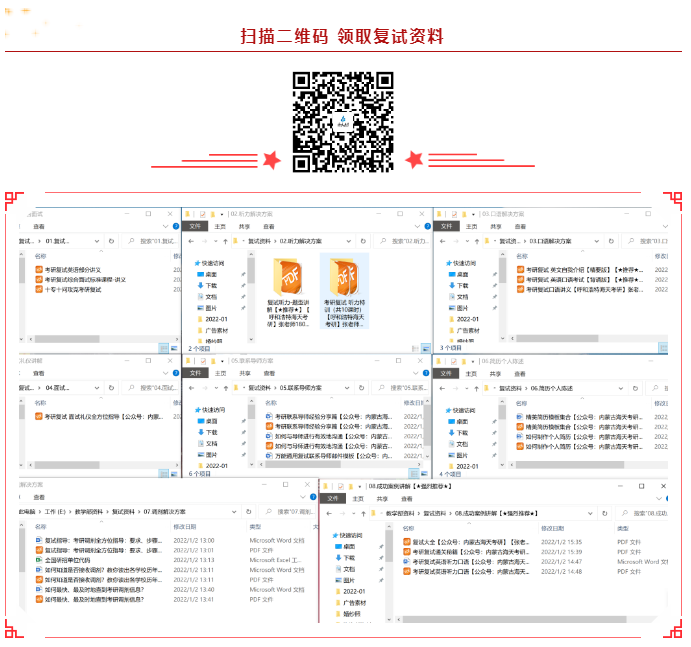Click the search box in the 07.调剂解决方案 window
Viewport: 691px width, 647px height.
(288, 512)
